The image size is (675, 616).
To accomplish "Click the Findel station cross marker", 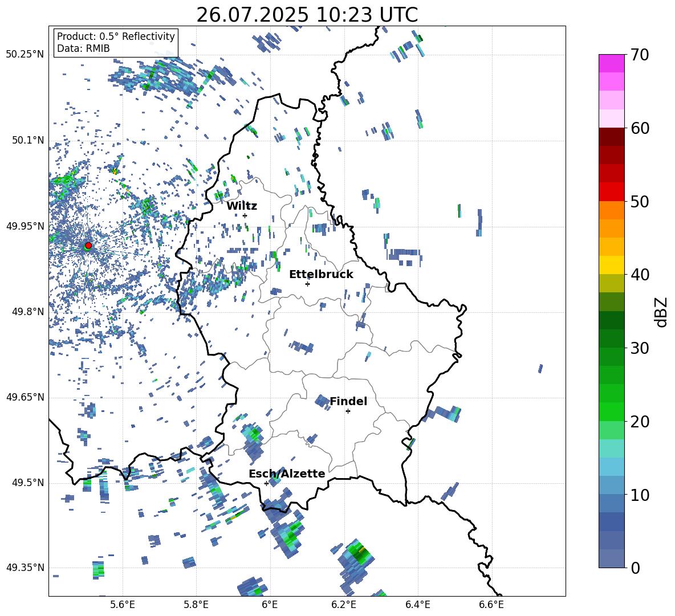I will pyautogui.click(x=348, y=411).
